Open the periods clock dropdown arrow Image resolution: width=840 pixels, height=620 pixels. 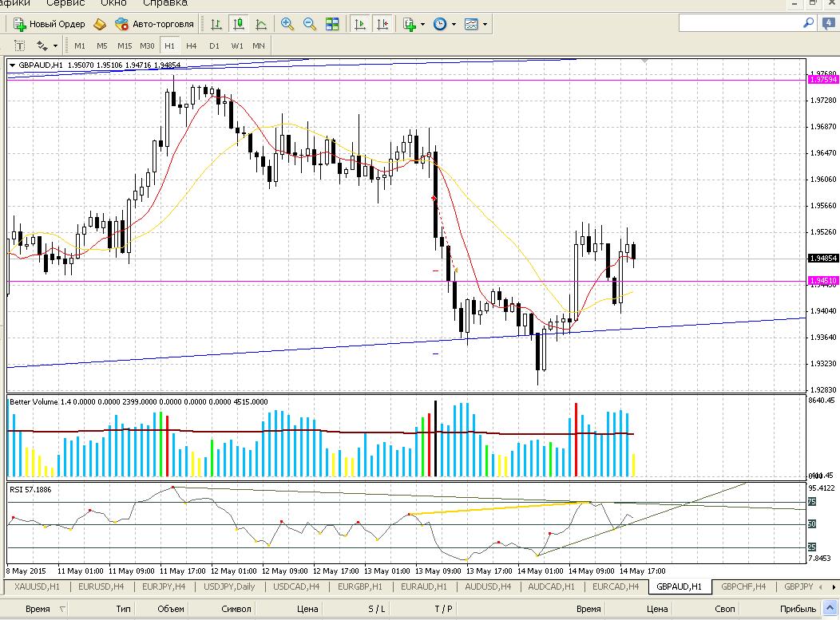click(x=454, y=24)
